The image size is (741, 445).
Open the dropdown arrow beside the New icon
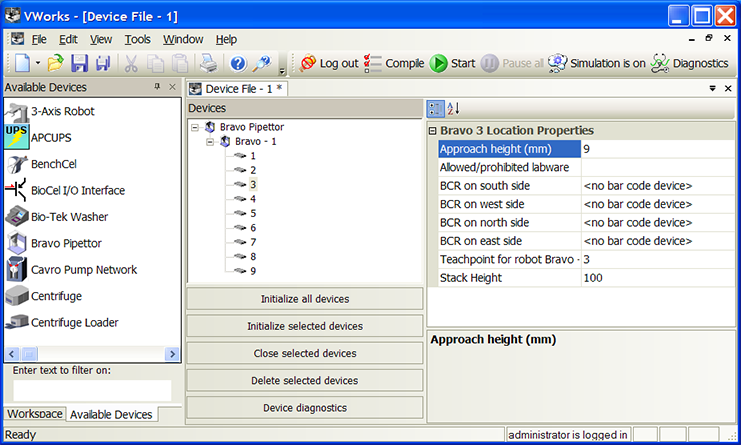(38, 63)
